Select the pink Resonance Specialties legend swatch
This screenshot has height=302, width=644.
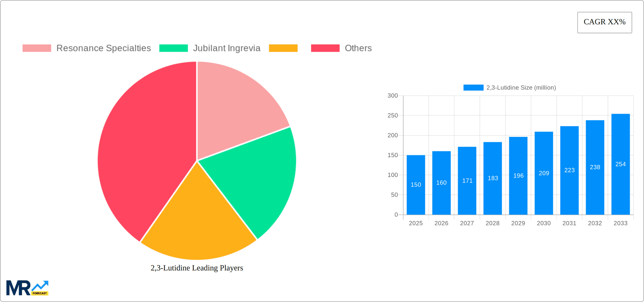click(37, 48)
